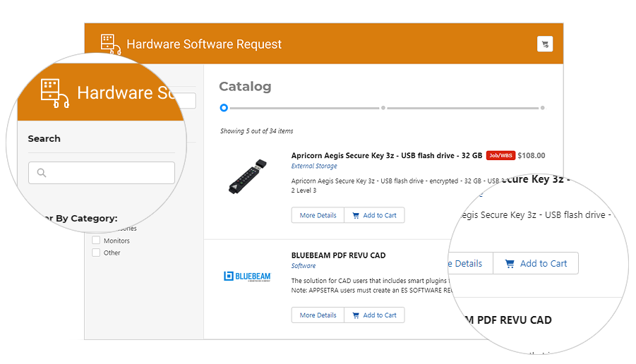This screenshot has height=364, width=636.
Task: Click the 'Showing 5 out of 34 items' text
Action: coord(257,131)
